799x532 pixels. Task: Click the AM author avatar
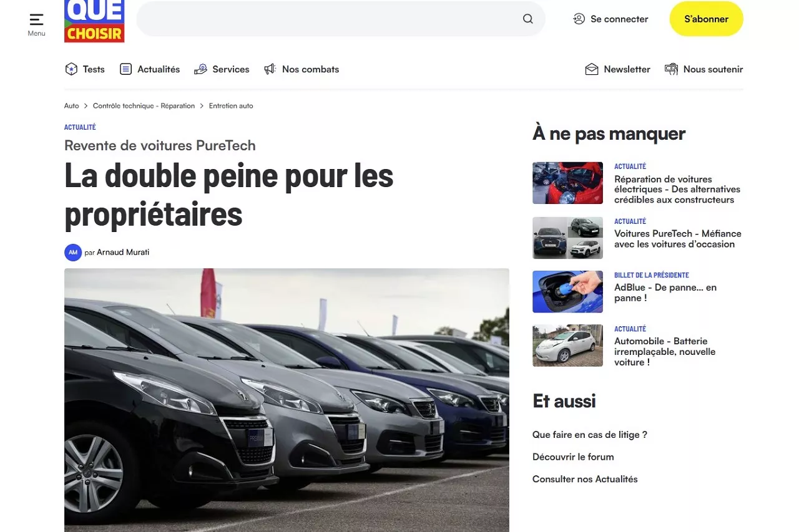click(73, 252)
